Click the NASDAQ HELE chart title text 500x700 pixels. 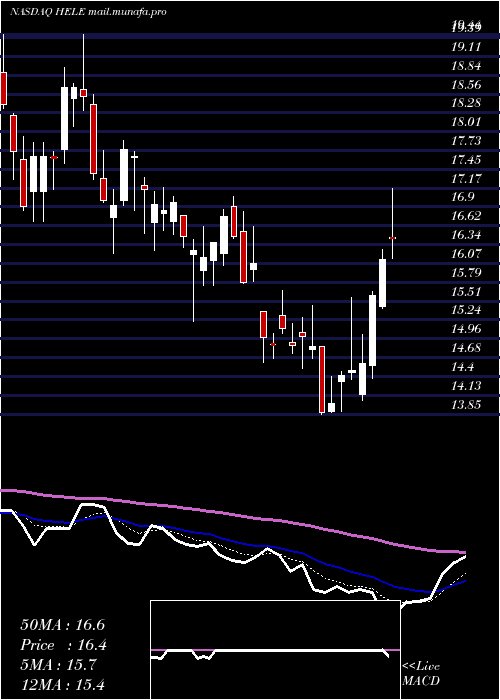tap(88, 12)
